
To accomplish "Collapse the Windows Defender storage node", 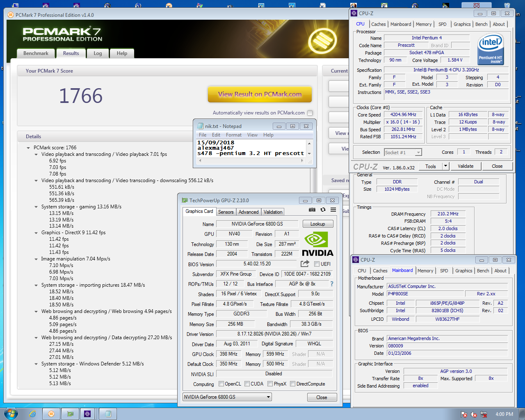I will [x=36, y=364].
